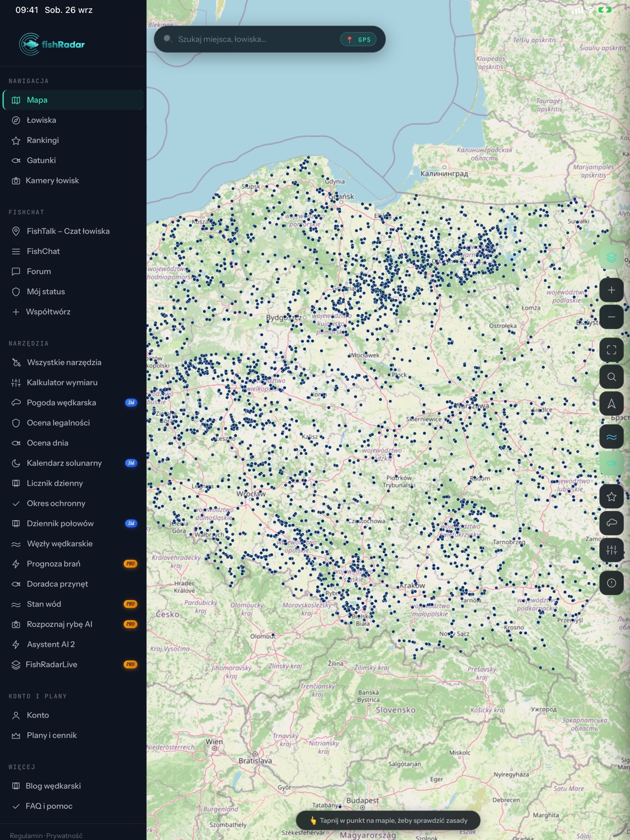This screenshot has width=630, height=840.
Task: Open Ocena legalności tool
Action: [x=73, y=423]
